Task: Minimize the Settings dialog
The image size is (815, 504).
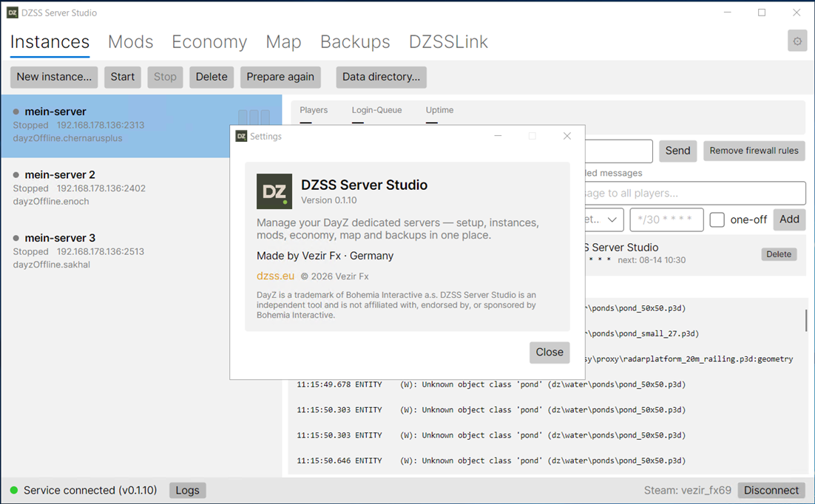Action: [x=498, y=136]
